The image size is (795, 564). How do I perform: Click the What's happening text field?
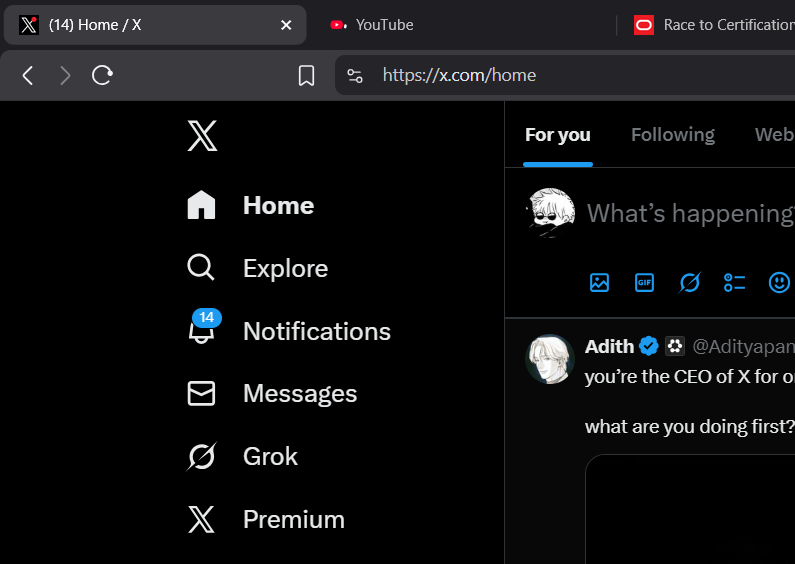pos(691,214)
